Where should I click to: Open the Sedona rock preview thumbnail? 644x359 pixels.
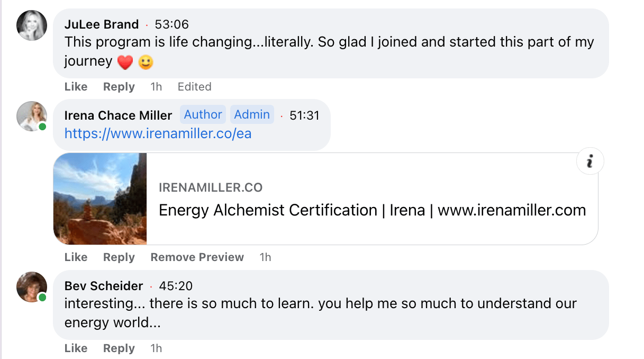100,199
